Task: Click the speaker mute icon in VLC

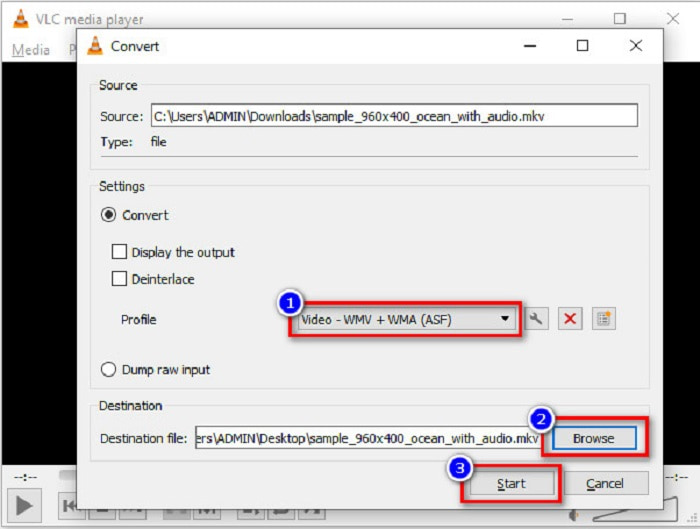Action: coord(574,516)
